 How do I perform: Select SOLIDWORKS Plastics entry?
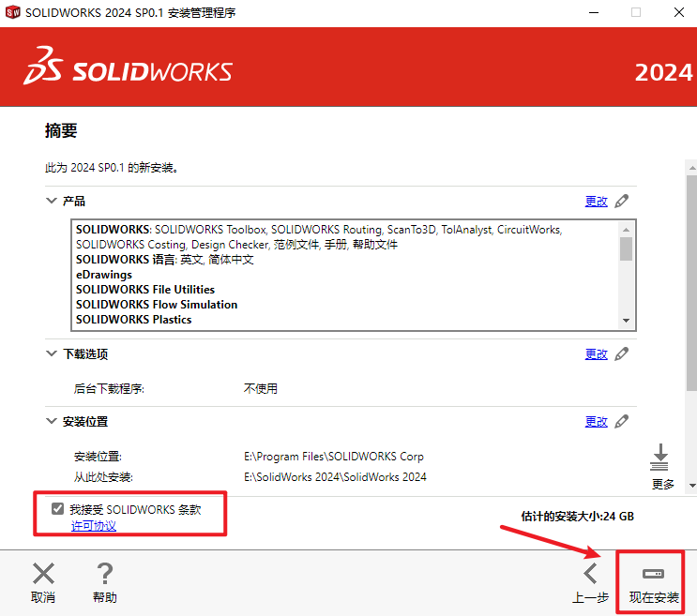coord(133,320)
